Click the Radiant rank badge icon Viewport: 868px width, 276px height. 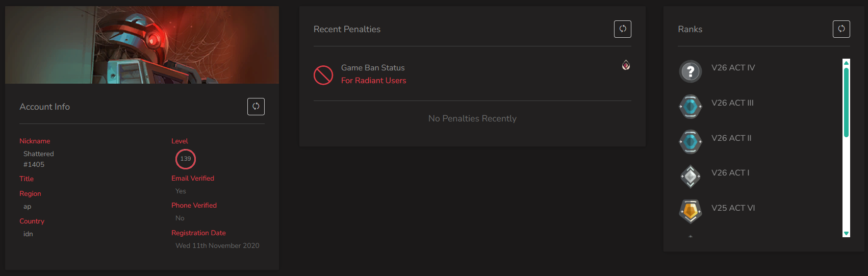pos(626,65)
